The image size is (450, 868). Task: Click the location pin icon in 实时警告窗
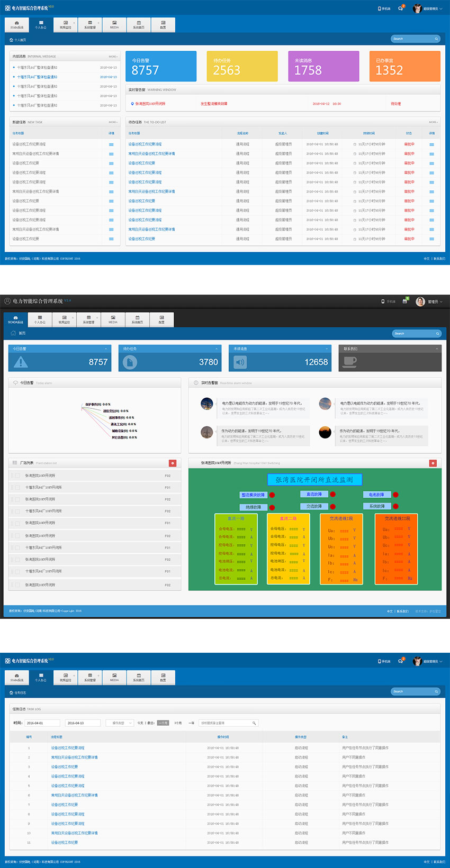(x=132, y=104)
